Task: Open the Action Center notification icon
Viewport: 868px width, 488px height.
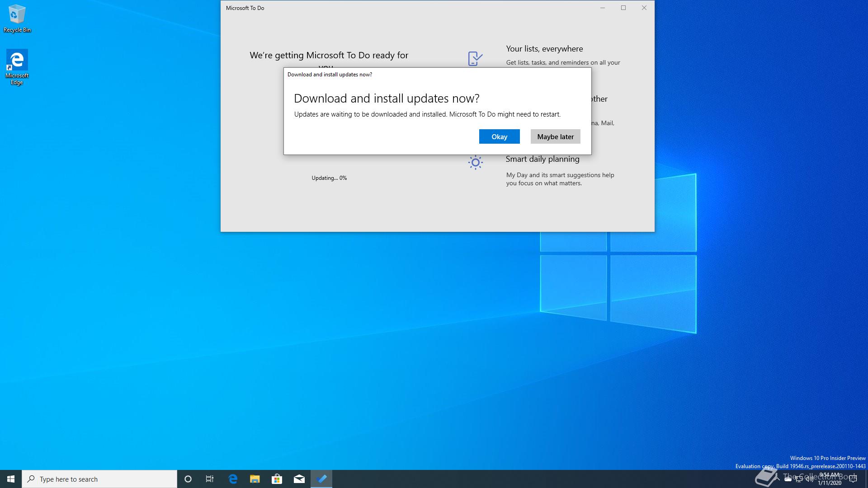Action: tap(853, 479)
